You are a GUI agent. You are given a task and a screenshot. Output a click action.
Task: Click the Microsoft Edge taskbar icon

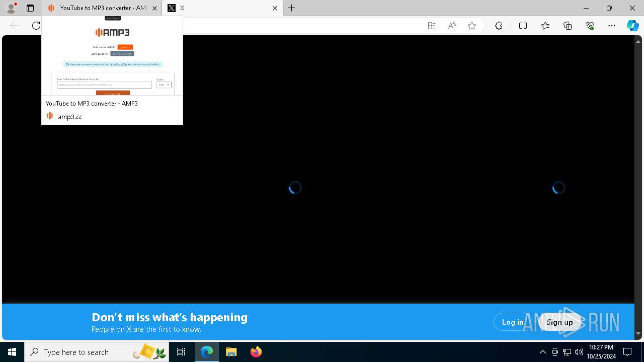click(207, 352)
